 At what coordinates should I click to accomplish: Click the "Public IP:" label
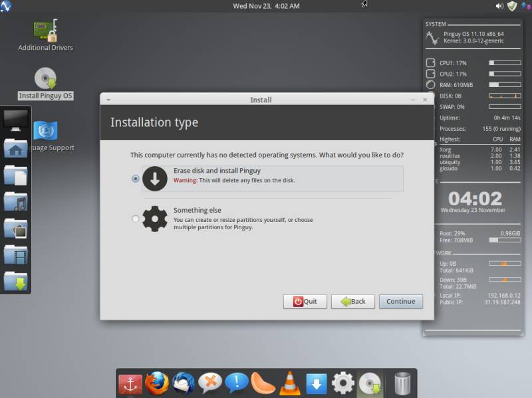point(451,302)
